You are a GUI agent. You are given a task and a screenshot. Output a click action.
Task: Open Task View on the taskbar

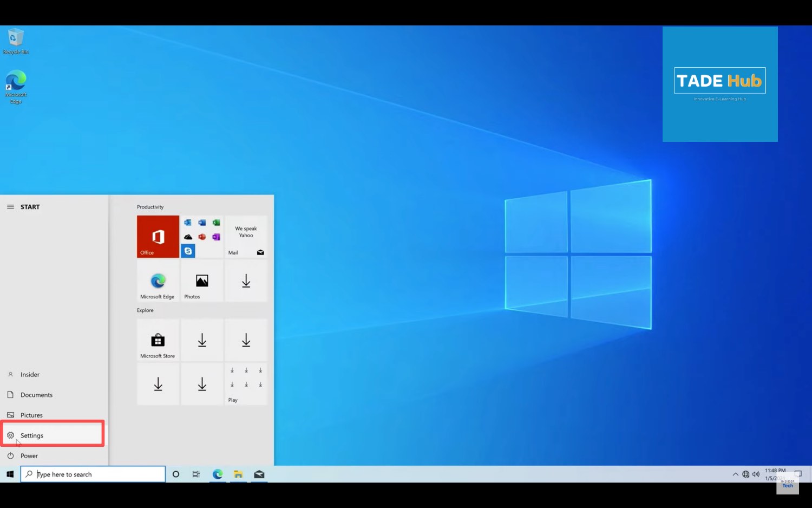pyautogui.click(x=196, y=474)
